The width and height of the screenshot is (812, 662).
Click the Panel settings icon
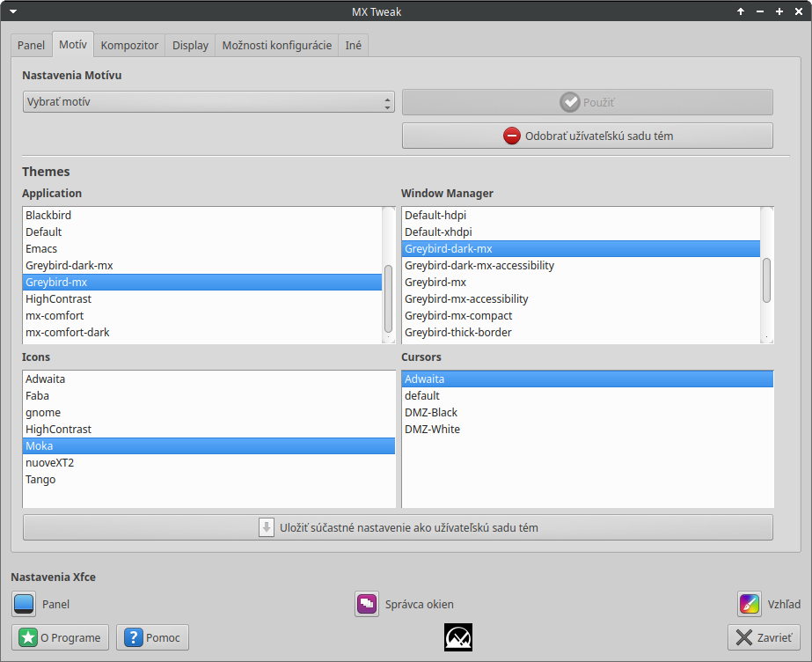24,604
